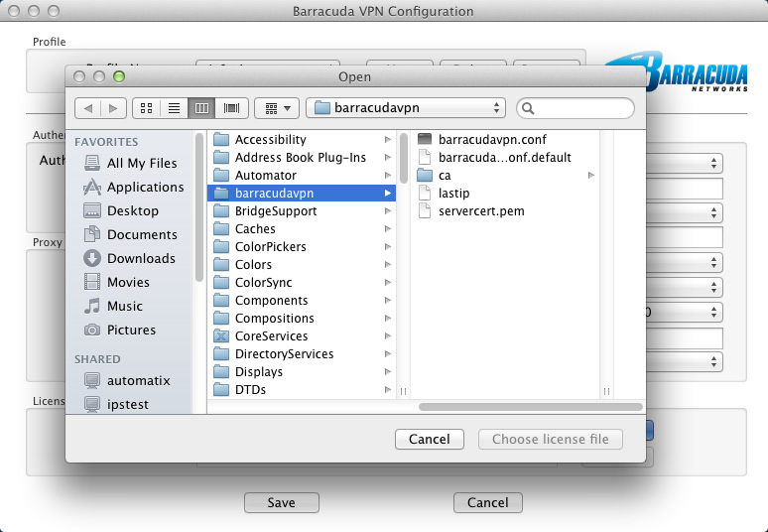Open the item arrangement dropdown
The image size is (768, 532).
click(x=277, y=108)
